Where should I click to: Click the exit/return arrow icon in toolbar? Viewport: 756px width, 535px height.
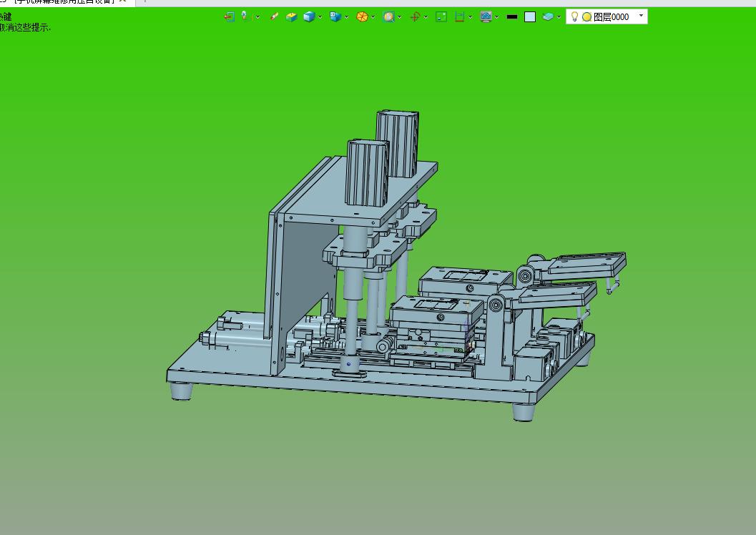coord(229,17)
